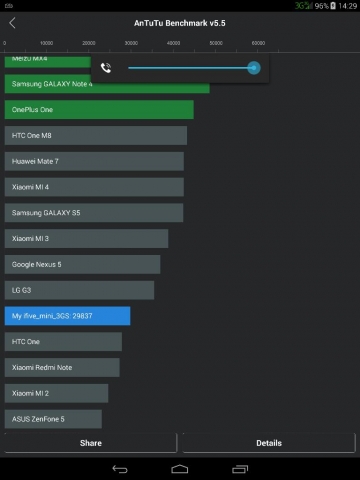This screenshot has width=360, height=480.
Task: Choose the Huawei Mate 7 bar
Action: tap(94, 161)
